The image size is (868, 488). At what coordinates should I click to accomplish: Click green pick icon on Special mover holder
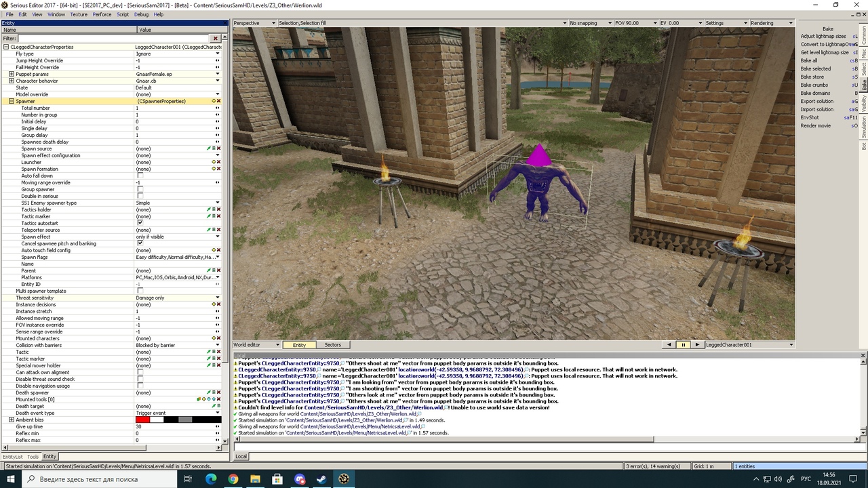point(209,365)
